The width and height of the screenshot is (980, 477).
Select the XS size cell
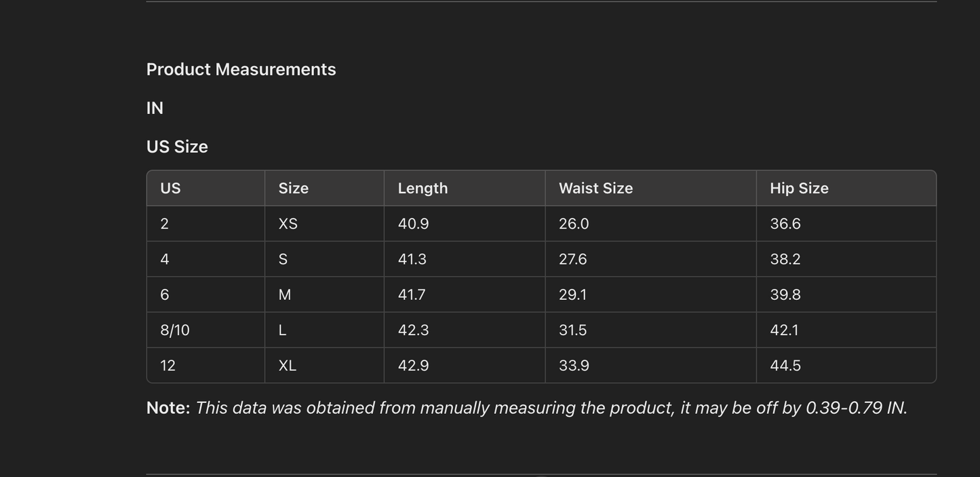coord(288,224)
